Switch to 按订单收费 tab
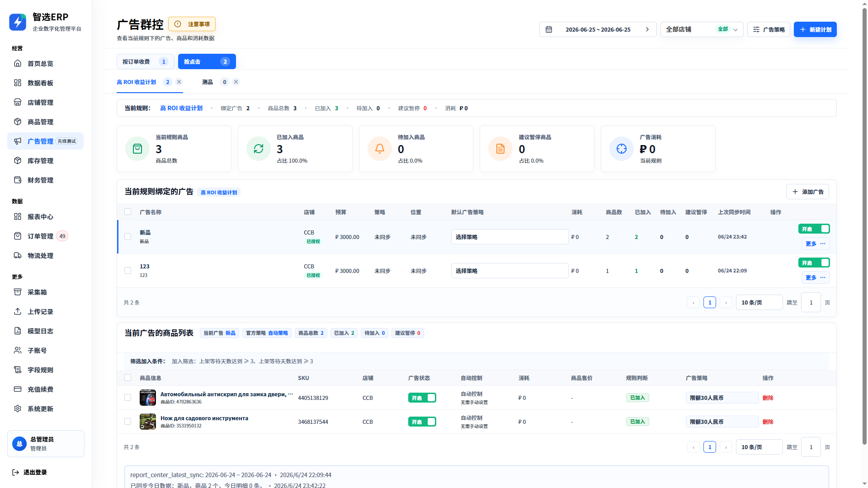The height and width of the screenshot is (488, 868). coord(145,61)
